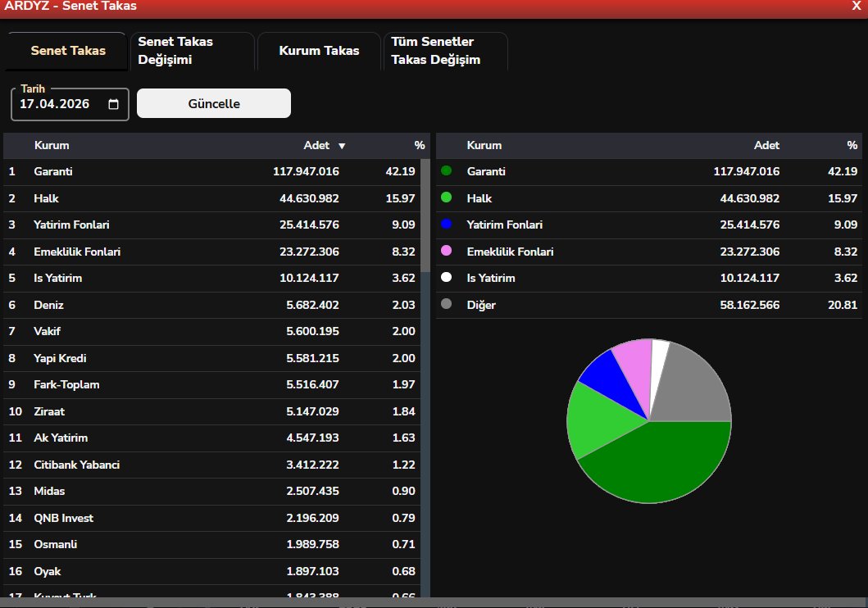Click Yatirim Fonlari's blue legend dot

pos(446,224)
